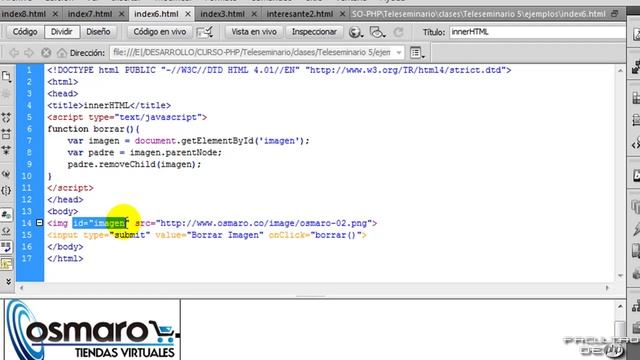Close the index8.html tab
The width and height of the screenshot is (640, 360).
pyautogui.click(x=55, y=14)
